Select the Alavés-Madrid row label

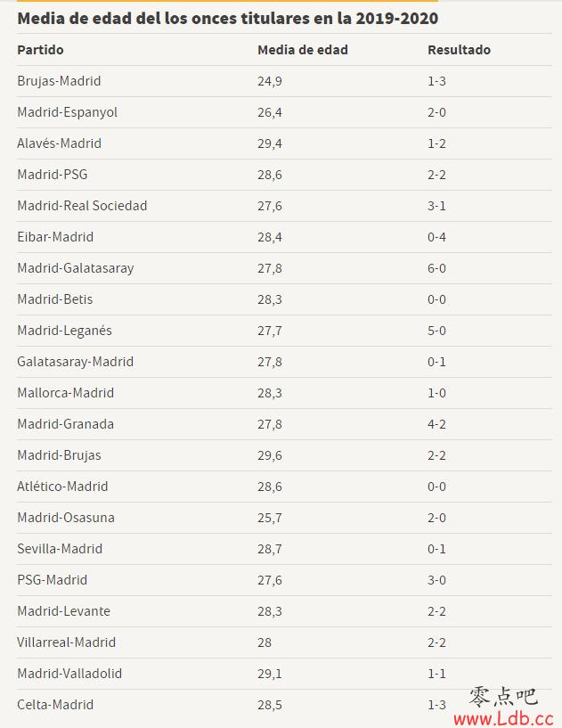point(60,143)
